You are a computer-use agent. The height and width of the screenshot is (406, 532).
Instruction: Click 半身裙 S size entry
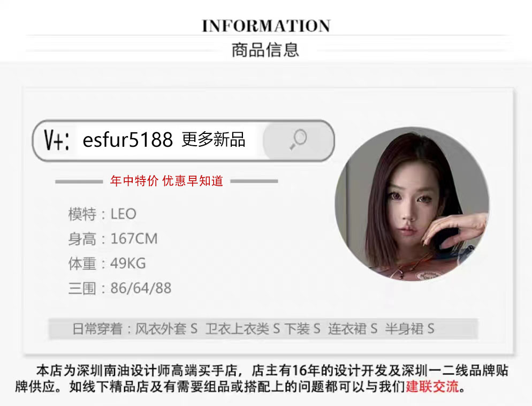click(409, 328)
